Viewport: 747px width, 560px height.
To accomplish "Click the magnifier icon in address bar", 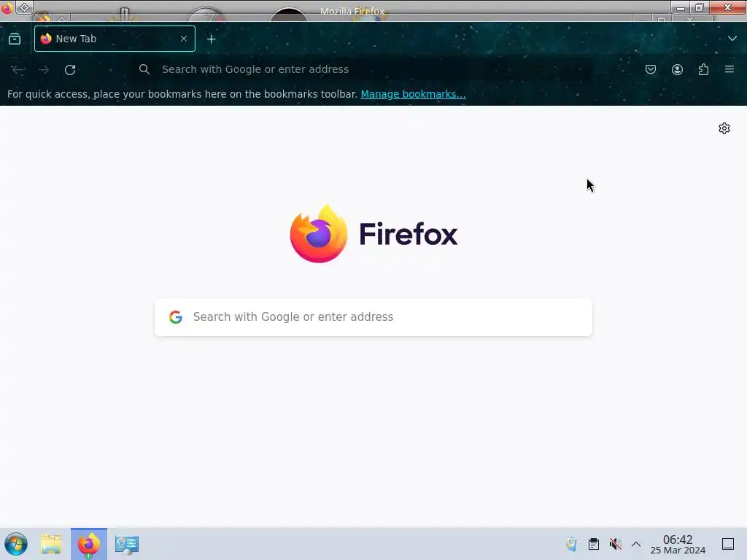I will pos(144,69).
